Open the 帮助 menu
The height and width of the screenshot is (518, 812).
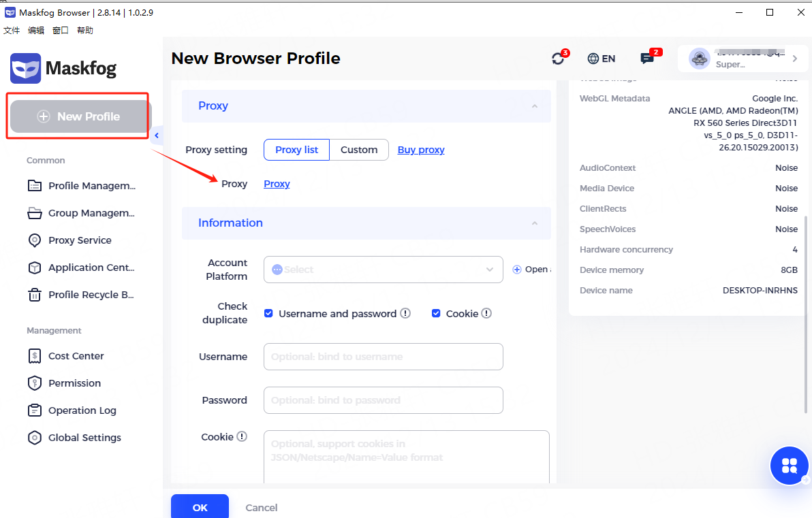85,31
